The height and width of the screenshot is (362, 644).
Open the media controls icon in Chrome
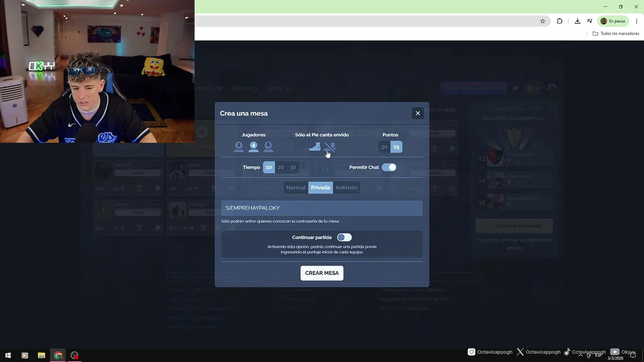[x=590, y=21]
